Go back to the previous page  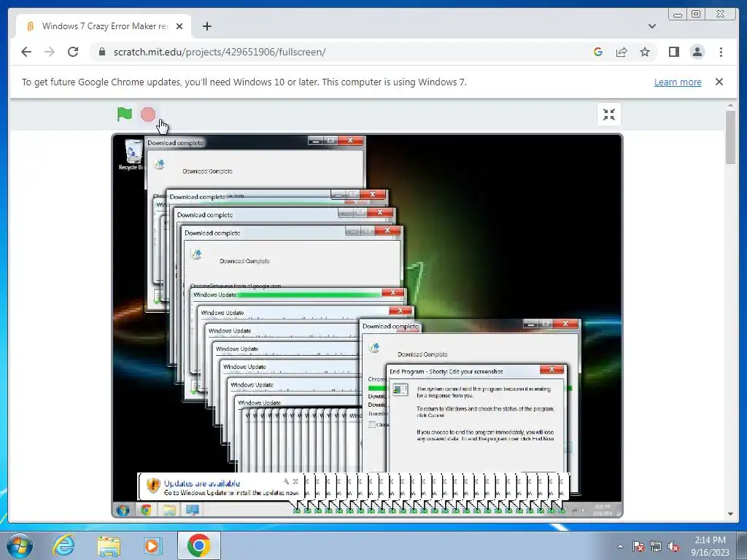[x=26, y=52]
